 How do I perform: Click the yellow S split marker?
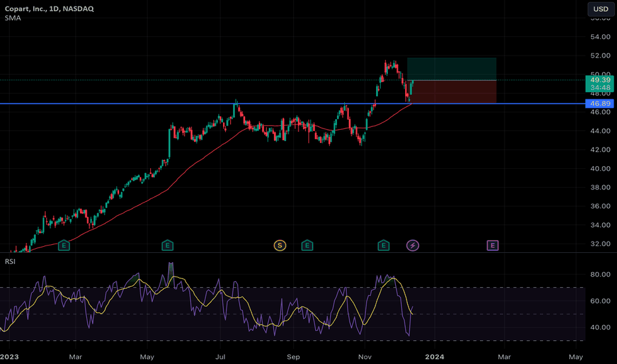point(280,246)
